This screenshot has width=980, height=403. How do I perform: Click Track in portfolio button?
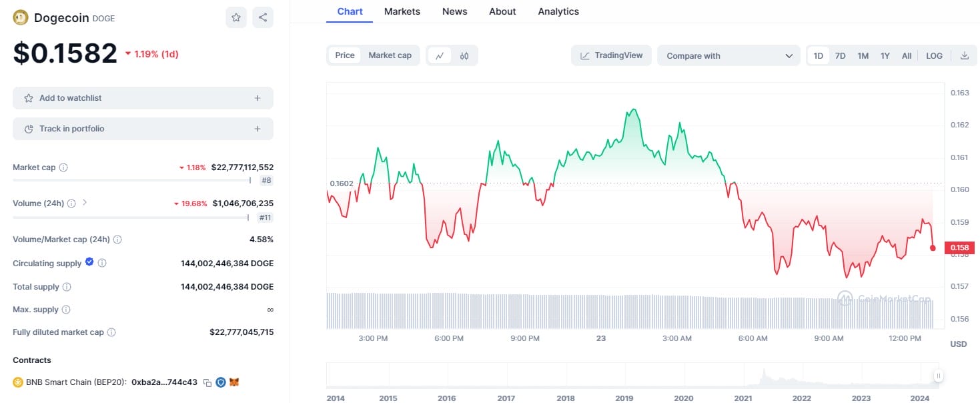pyautogui.click(x=143, y=129)
